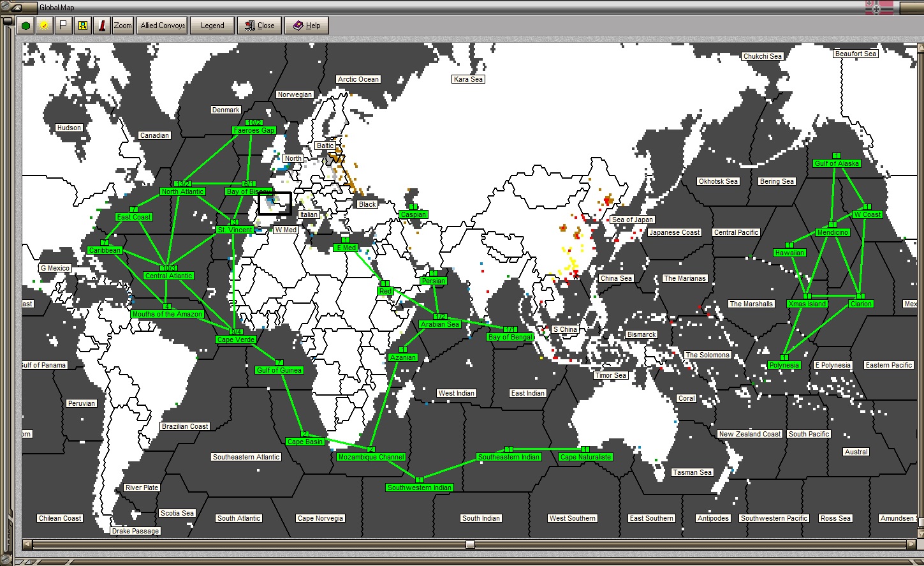The width and height of the screenshot is (924, 566).
Task: Click the Norwegian sea label
Action: (x=295, y=94)
